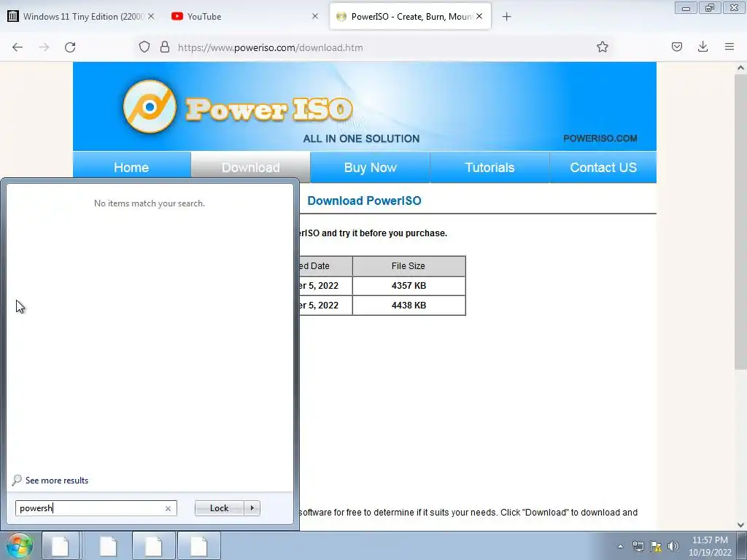
Task: Click the volume speaker tray icon
Action: point(673,546)
